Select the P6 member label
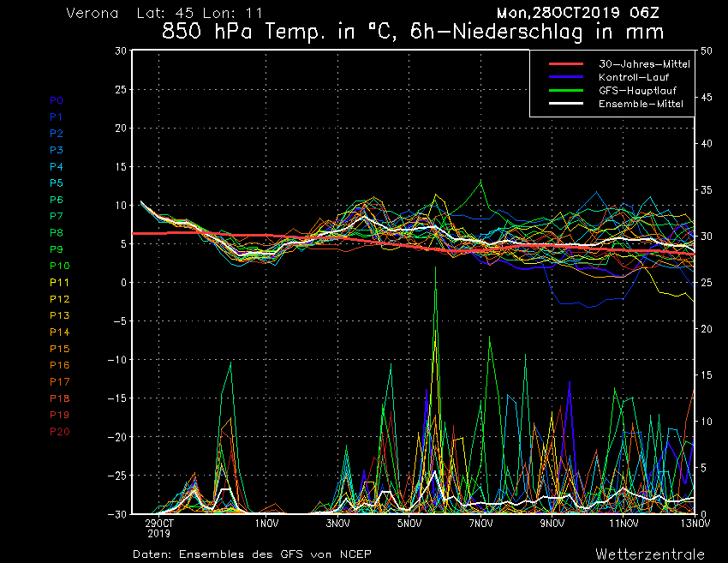Viewport: 728px width, 563px height. click(x=57, y=200)
